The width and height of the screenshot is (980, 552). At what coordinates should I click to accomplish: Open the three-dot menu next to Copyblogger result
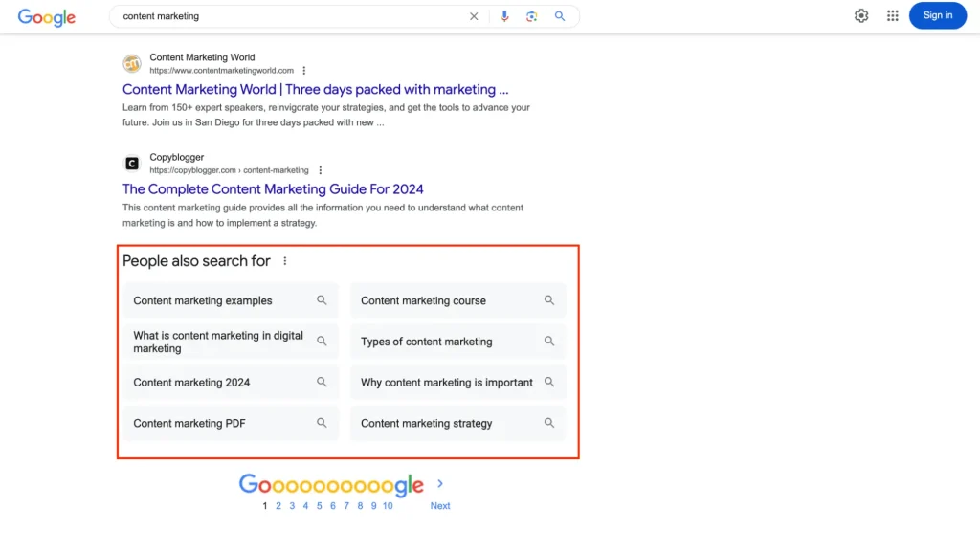click(320, 169)
